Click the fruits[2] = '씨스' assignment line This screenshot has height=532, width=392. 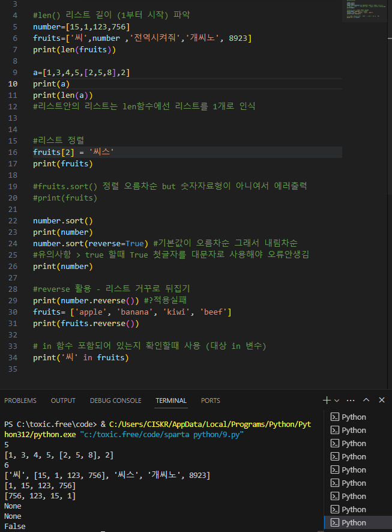[x=74, y=153]
